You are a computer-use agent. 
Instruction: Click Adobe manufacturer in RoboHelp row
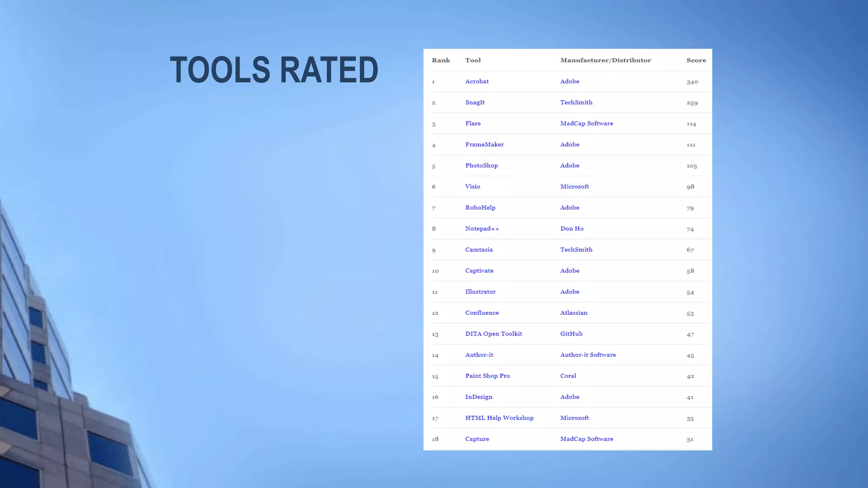pyautogui.click(x=570, y=208)
